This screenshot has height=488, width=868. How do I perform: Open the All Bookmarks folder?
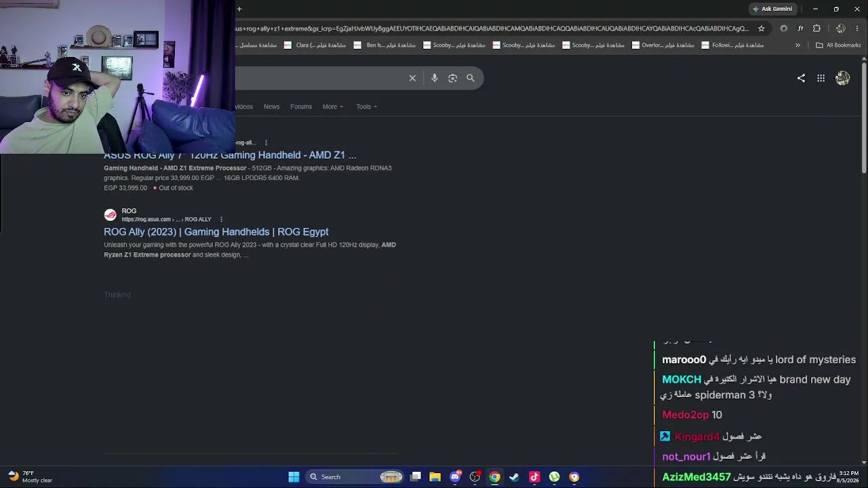[838, 45]
